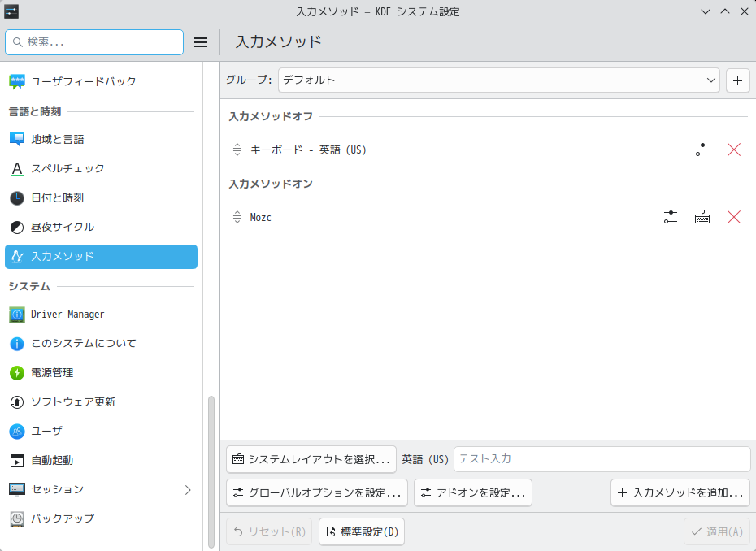The image size is (756, 551).
Task: Click Mozc keyboard layout icon
Action: 702,218
